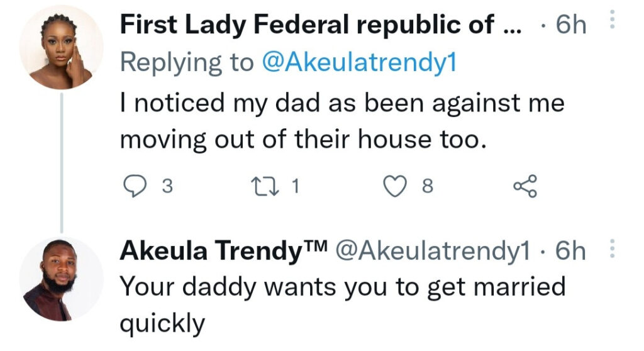Open Akeula Trendy™ display name

click(224, 250)
